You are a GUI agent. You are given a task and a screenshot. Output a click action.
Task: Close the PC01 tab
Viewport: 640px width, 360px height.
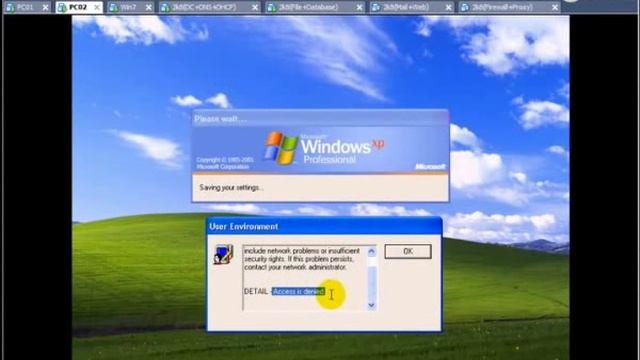45,7
